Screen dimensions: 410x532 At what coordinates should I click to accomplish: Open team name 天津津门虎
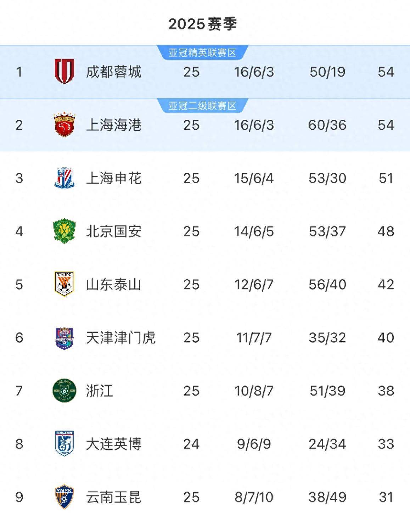(x=121, y=338)
